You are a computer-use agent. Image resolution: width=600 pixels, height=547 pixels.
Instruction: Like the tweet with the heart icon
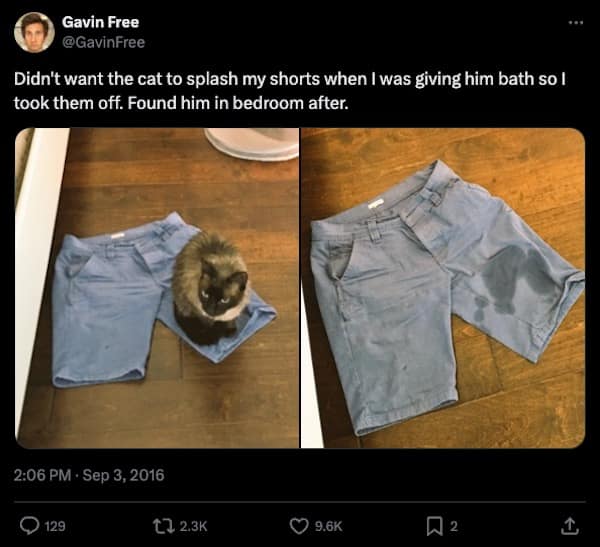pos(297,524)
